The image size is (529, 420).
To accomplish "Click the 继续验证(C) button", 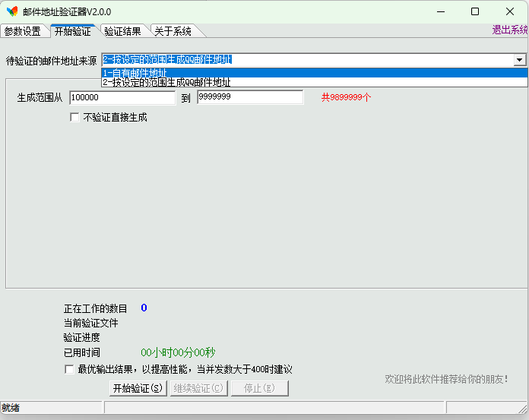I will [198, 388].
